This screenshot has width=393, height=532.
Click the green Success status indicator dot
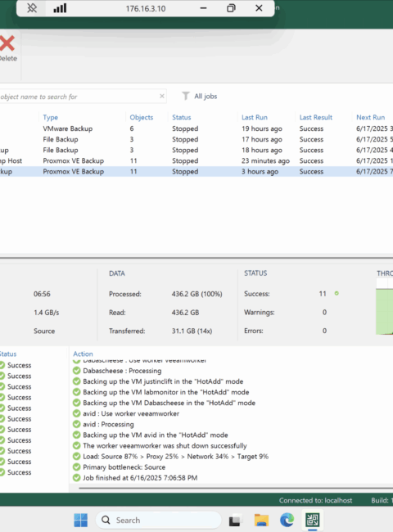point(337,293)
